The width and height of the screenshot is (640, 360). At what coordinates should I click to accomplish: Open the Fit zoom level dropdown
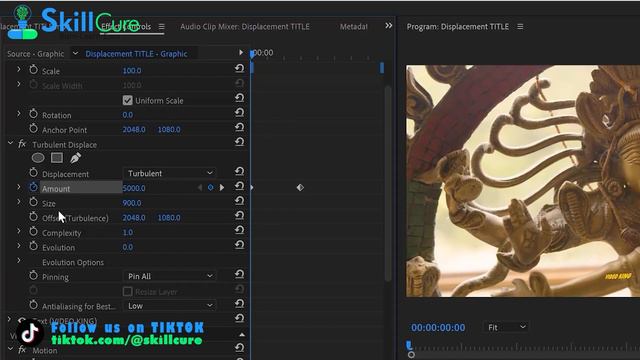coord(506,327)
